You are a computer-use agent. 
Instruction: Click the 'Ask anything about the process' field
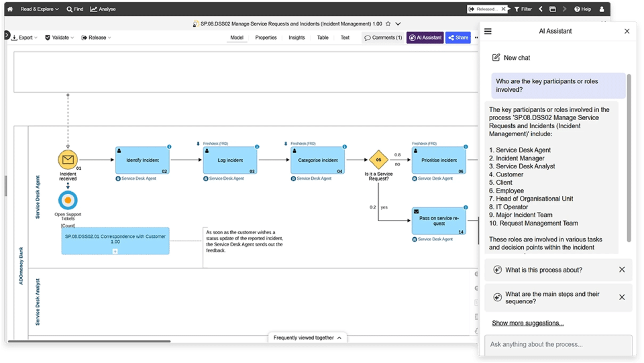(557, 344)
